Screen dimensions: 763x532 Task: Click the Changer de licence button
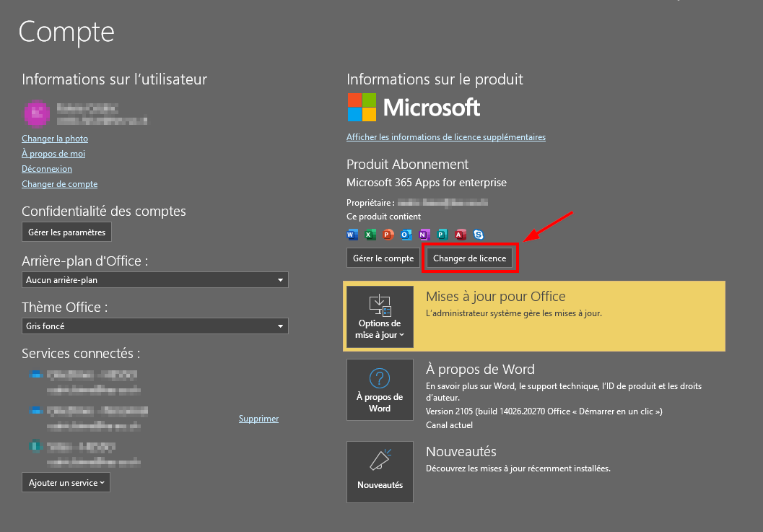(470, 258)
